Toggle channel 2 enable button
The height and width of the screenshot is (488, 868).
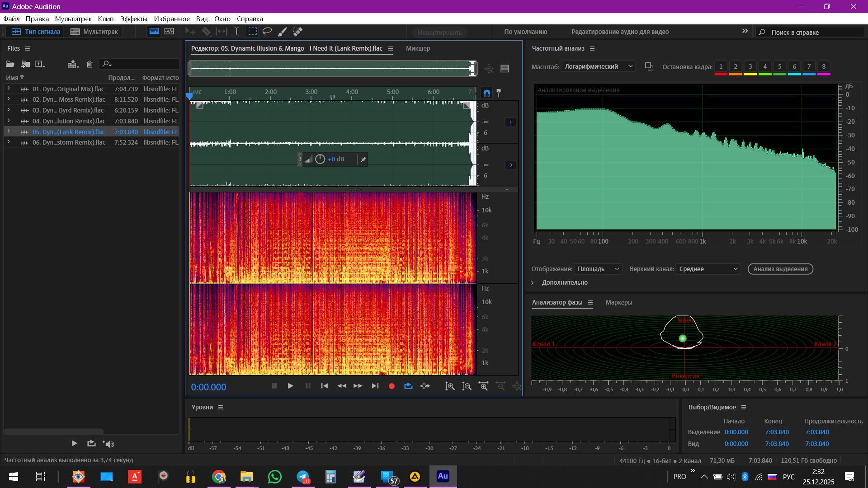coord(511,165)
